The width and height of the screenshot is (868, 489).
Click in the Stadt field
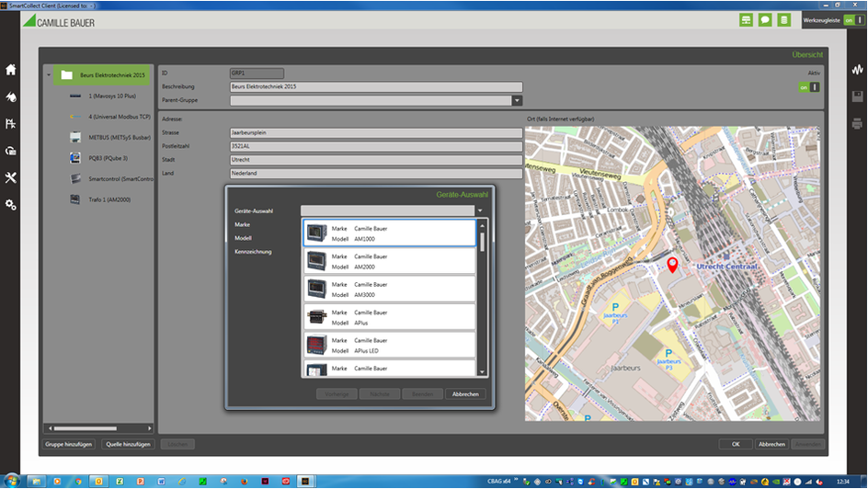(x=376, y=160)
